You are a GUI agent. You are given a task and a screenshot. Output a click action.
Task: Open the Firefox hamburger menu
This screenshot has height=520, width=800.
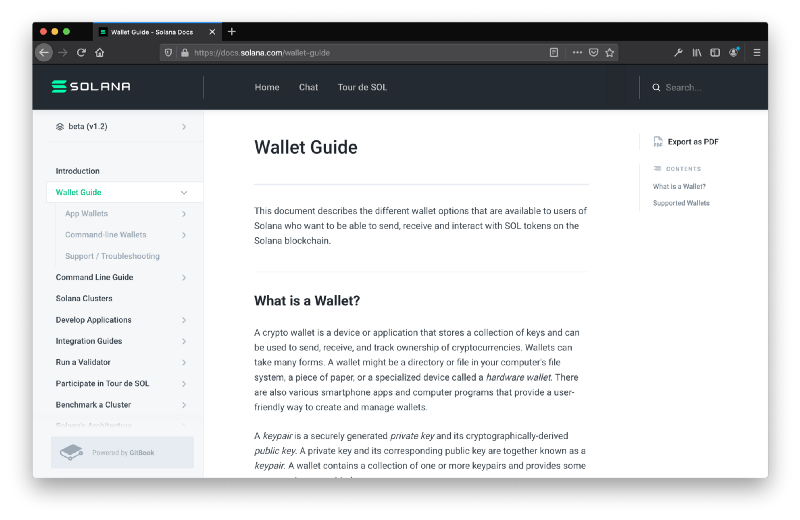(x=757, y=52)
